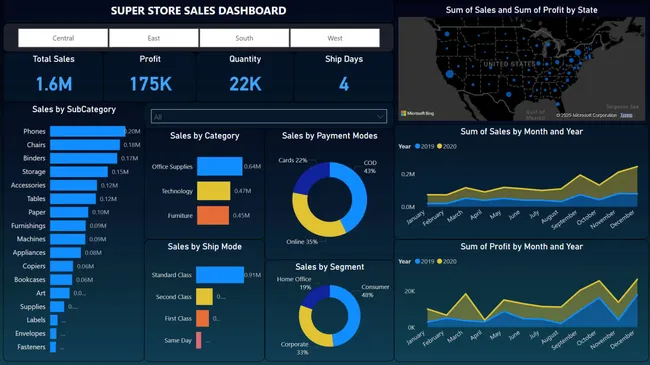Click the 'Sales by Ship Mode' chart title
The width and height of the screenshot is (650, 365).
tap(204, 246)
